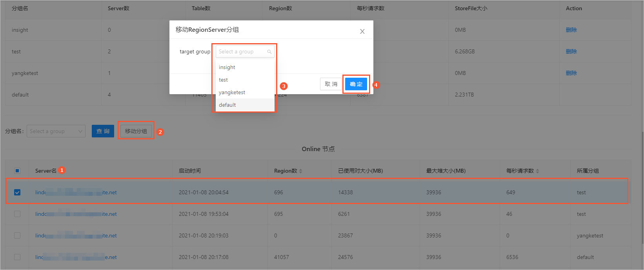
Task: Click the yangketest group name cell
Action: [x=25, y=73]
